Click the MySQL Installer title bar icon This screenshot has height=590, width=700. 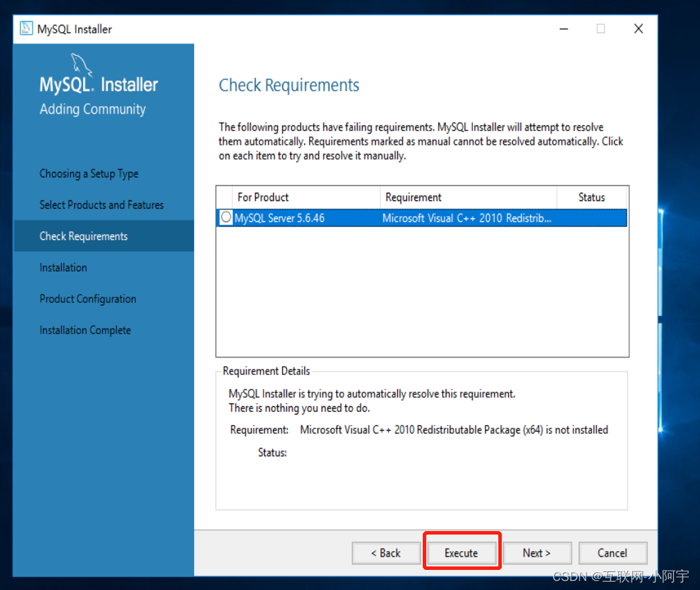pyautogui.click(x=26, y=28)
